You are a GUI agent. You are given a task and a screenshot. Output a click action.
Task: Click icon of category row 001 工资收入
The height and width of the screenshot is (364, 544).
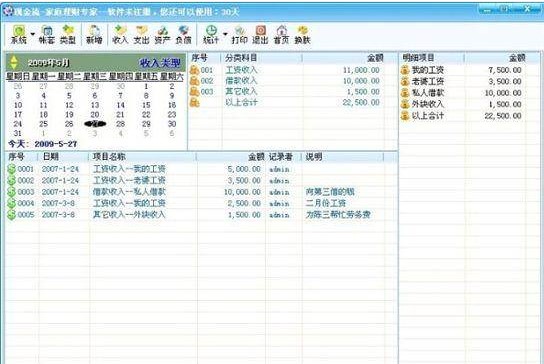coord(194,70)
